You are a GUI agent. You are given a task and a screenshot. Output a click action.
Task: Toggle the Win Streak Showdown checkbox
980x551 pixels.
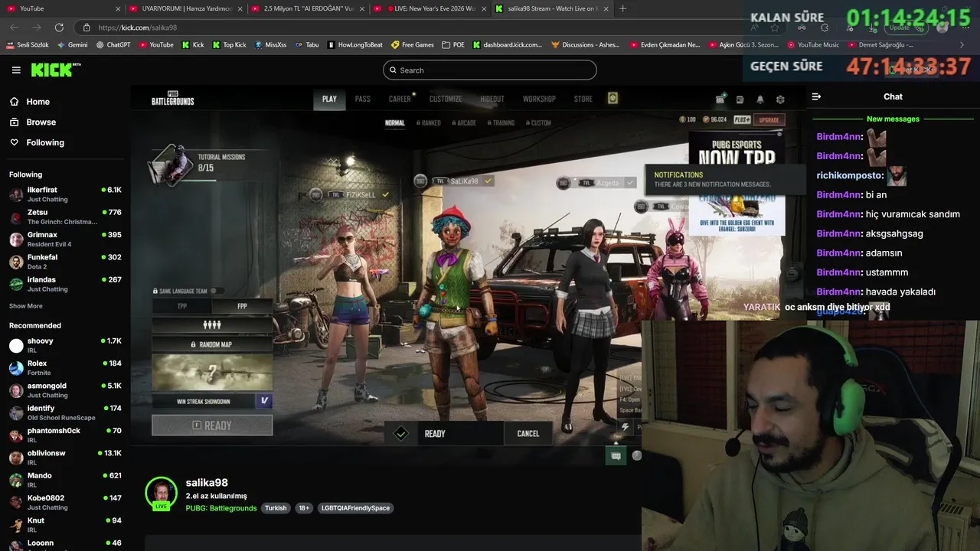pos(264,401)
